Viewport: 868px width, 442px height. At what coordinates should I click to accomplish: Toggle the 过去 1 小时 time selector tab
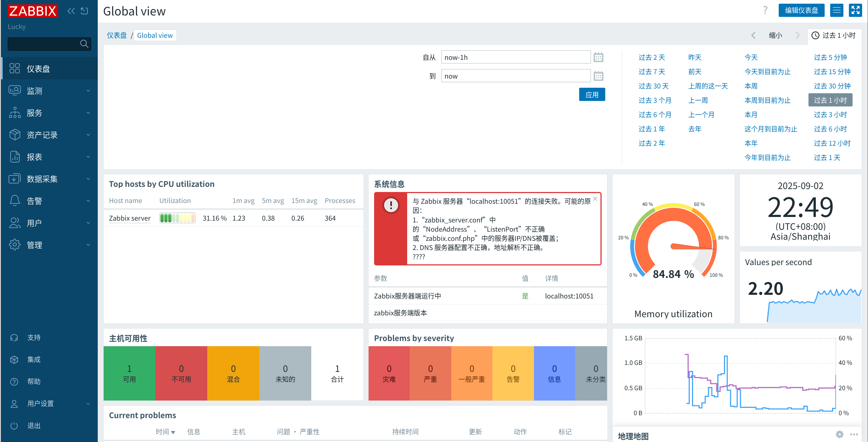(834, 35)
